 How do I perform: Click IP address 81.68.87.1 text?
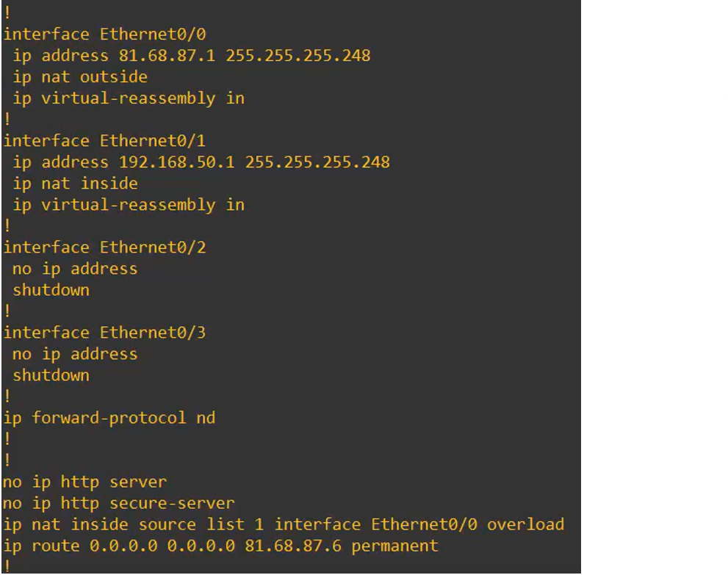[x=167, y=55]
